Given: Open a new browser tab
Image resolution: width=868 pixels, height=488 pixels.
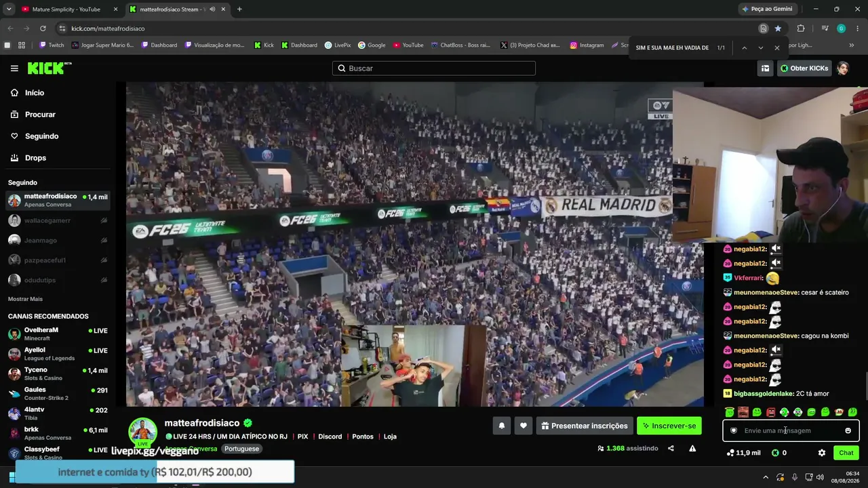Looking at the screenshot, I should [x=239, y=9].
